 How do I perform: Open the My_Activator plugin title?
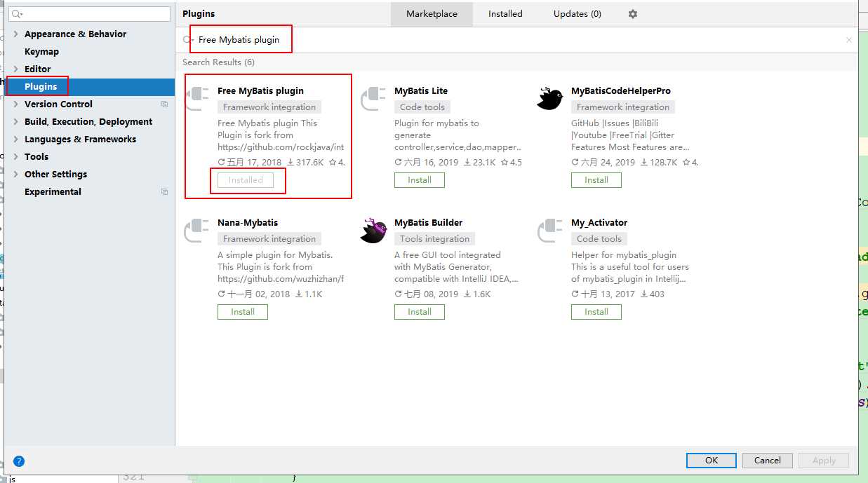coord(599,223)
